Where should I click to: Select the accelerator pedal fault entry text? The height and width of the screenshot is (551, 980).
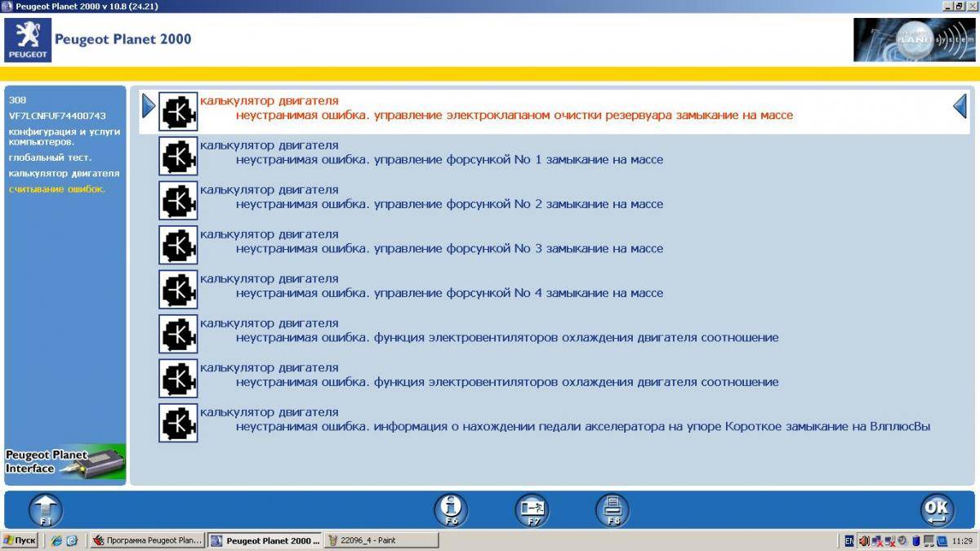pyautogui.click(x=583, y=426)
